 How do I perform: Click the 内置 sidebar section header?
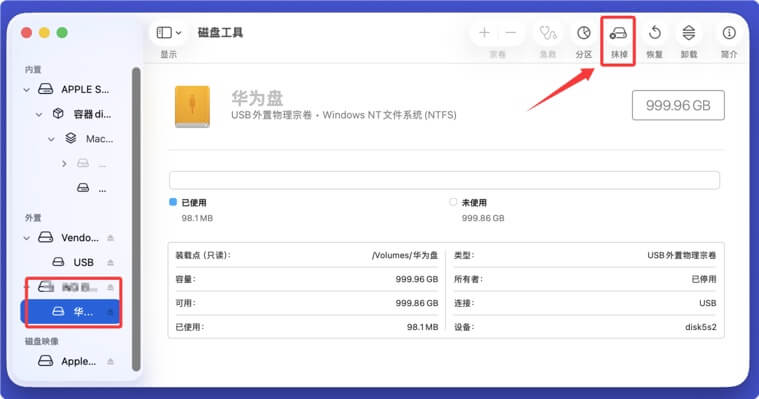coord(33,70)
